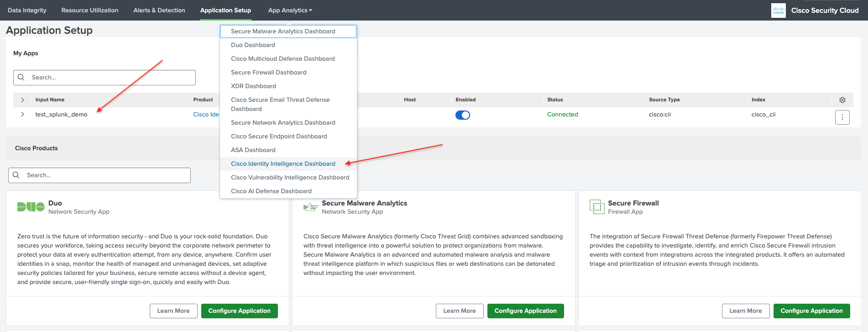The width and height of the screenshot is (868, 332).
Task: Choose Secure Firewall Dashboard from menu
Action: 268,73
